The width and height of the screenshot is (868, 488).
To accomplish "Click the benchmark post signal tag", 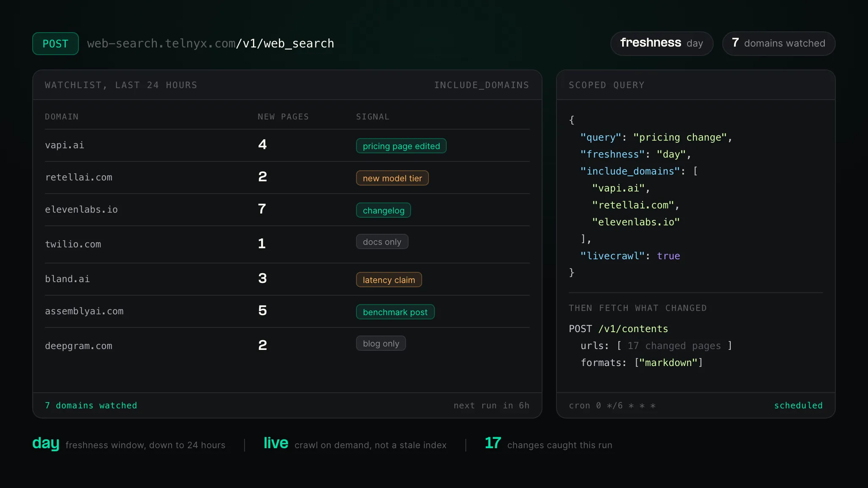I will coord(395,312).
